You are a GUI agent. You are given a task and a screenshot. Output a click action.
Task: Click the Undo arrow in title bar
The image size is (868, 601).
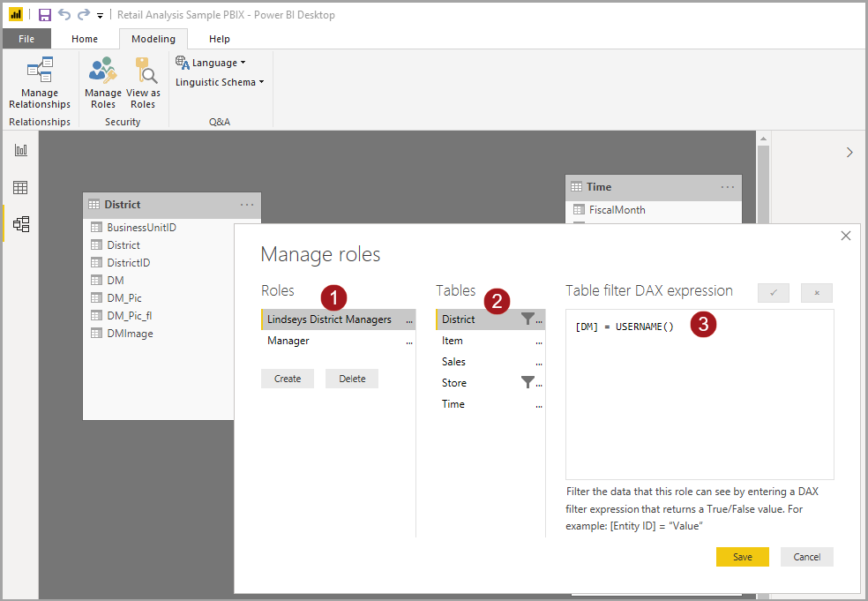click(64, 15)
